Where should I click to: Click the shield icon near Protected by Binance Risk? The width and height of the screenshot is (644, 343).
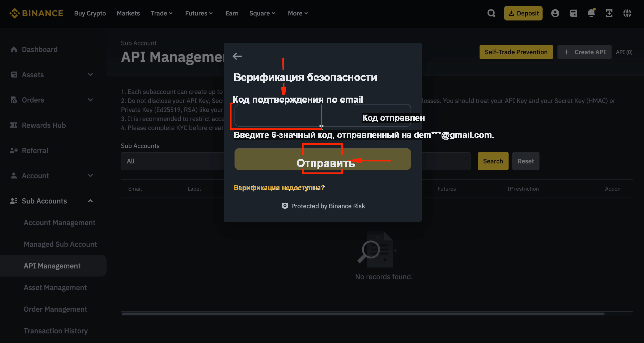click(285, 206)
